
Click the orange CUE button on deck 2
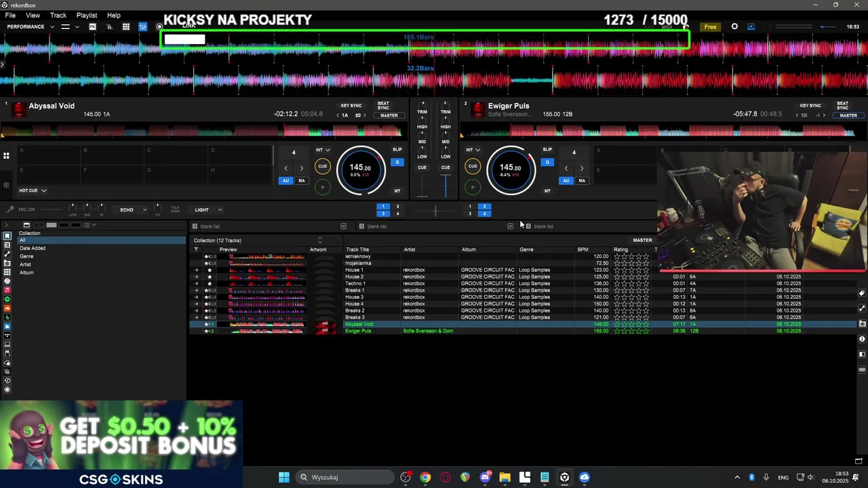click(x=473, y=166)
